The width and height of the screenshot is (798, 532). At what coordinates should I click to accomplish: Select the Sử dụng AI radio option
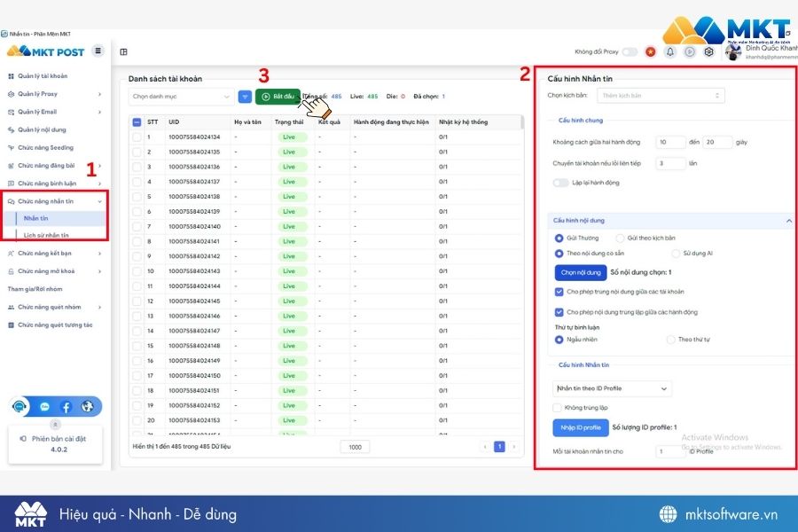click(676, 254)
